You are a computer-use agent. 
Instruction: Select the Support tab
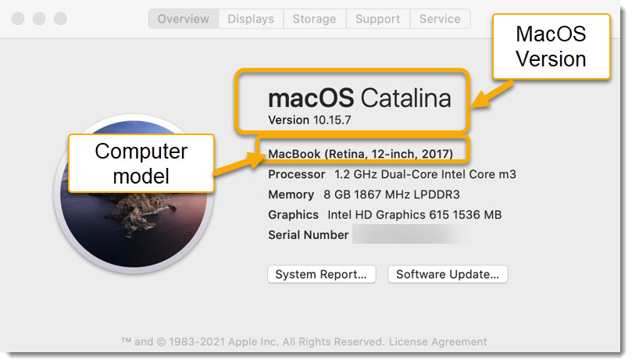[377, 19]
